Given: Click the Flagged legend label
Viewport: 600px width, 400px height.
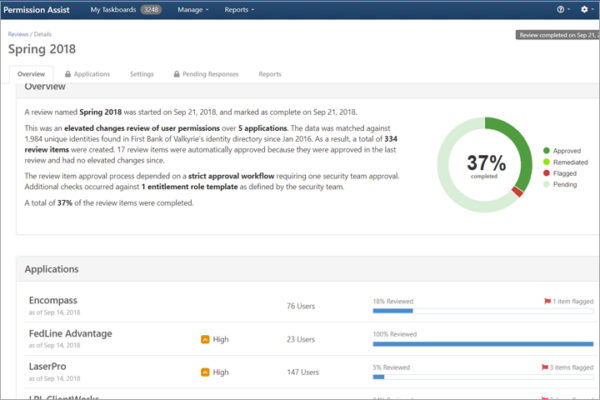Looking at the screenshot, I should pos(565,173).
